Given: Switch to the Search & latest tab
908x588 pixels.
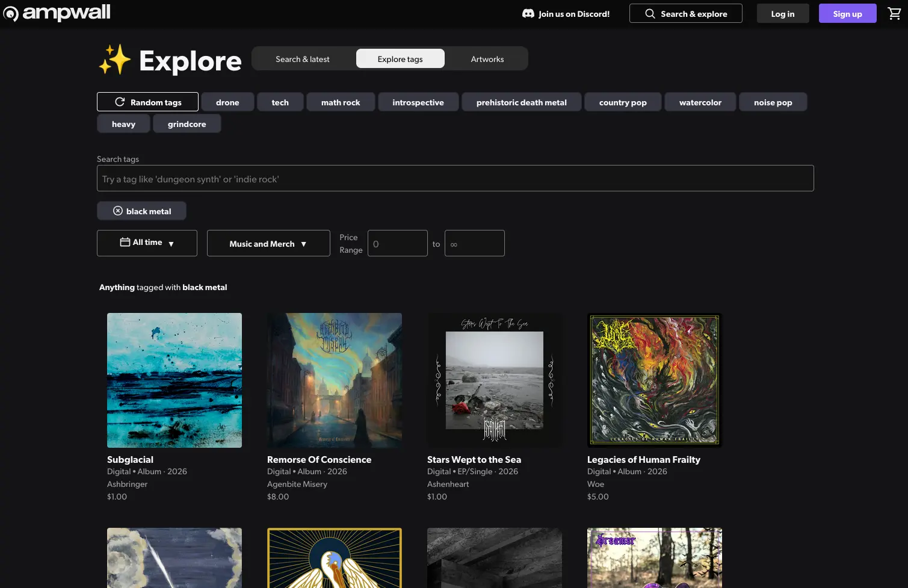Looking at the screenshot, I should coord(303,59).
